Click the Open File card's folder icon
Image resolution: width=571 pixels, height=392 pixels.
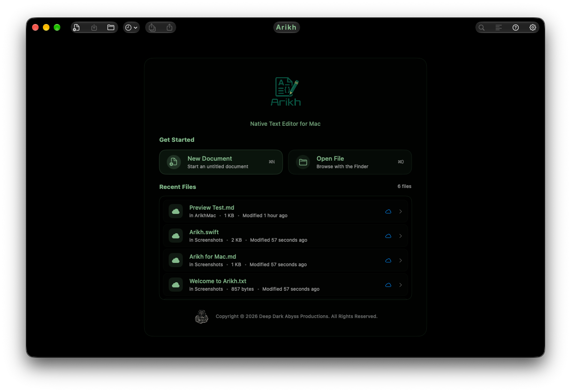pos(303,162)
